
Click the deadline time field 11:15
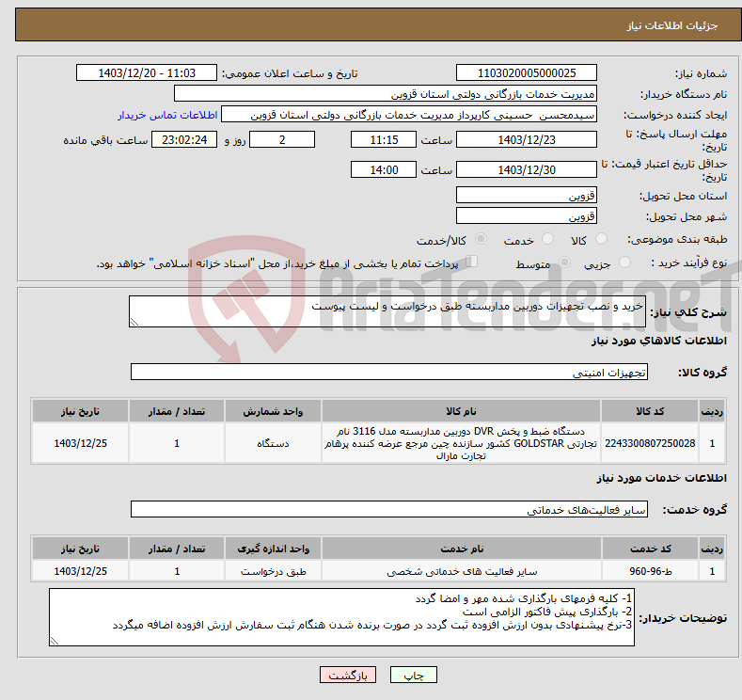[x=384, y=139]
